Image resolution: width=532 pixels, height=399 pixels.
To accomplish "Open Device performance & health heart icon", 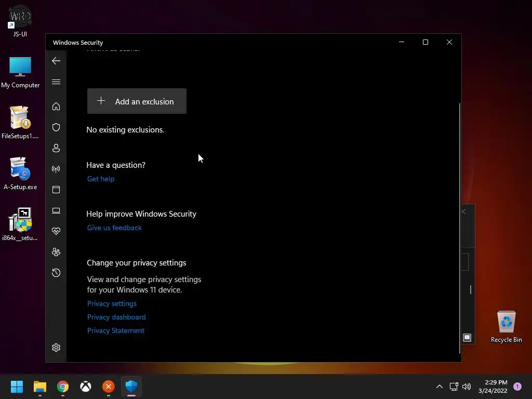I will pyautogui.click(x=56, y=231).
